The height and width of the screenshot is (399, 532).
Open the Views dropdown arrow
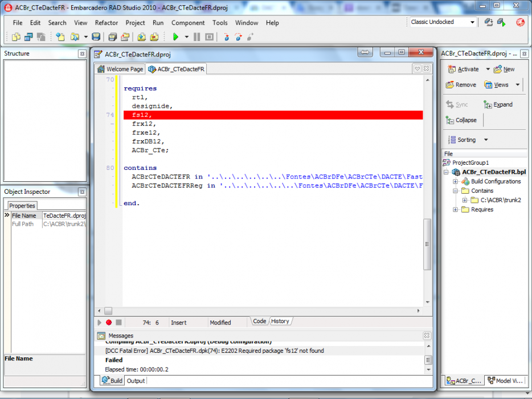pyautogui.click(x=517, y=85)
